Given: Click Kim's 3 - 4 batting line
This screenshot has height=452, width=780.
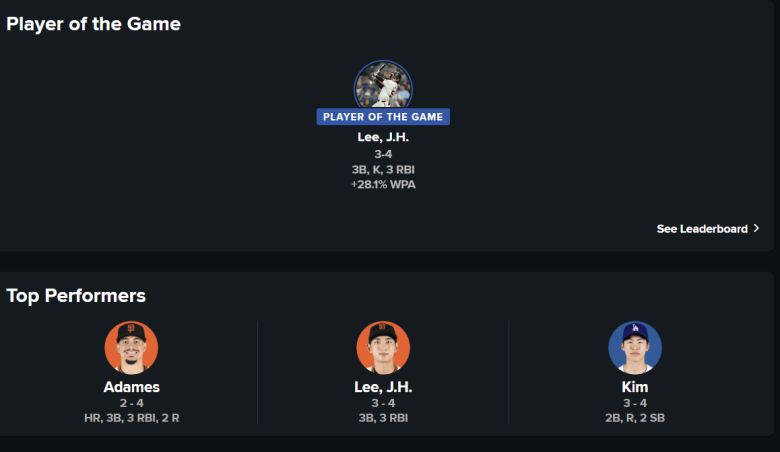Looking at the screenshot, I should [635, 403].
